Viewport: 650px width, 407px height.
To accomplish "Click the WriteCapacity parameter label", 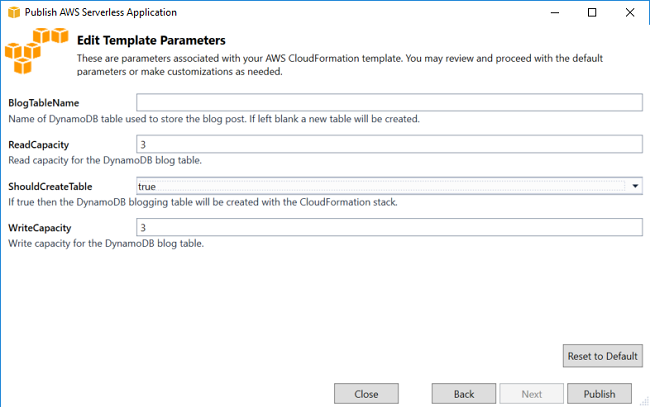I will [x=40, y=228].
